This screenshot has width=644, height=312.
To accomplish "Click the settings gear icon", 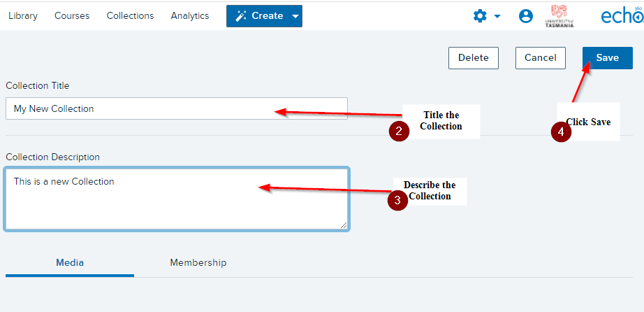I will coord(480,16).
